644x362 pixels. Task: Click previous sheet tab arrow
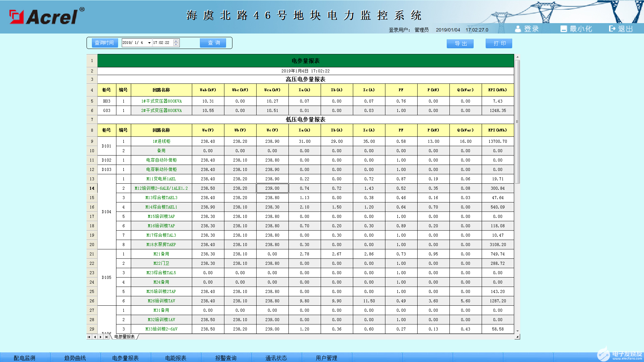pos(95,337)
